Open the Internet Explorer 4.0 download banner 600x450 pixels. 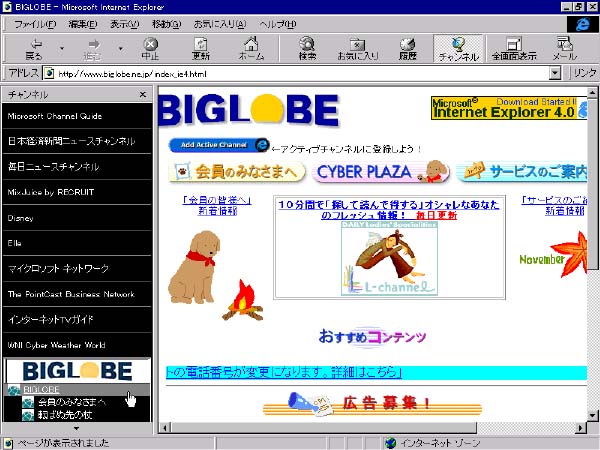tap(509, 108)
